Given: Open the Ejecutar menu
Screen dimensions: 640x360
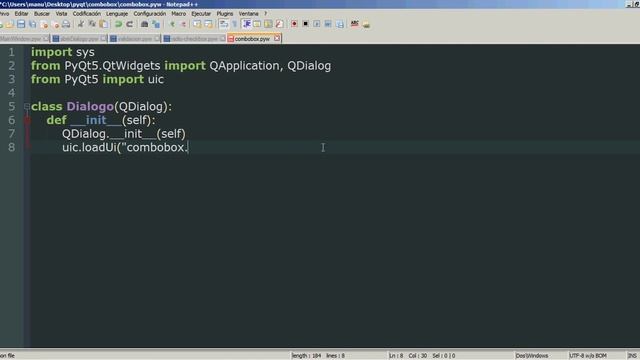Looking at the screenshot, I should pyautogui.click(x=201, y=13).
